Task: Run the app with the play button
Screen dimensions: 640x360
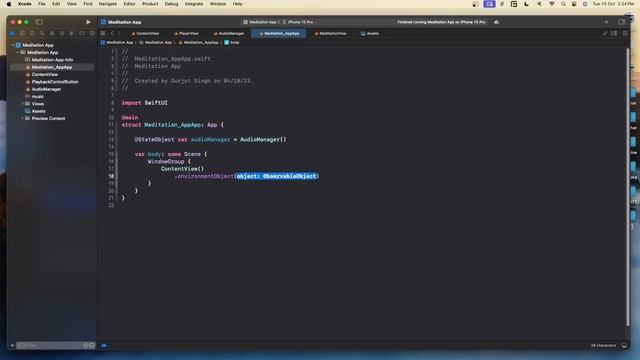Action: coord(88,22)
